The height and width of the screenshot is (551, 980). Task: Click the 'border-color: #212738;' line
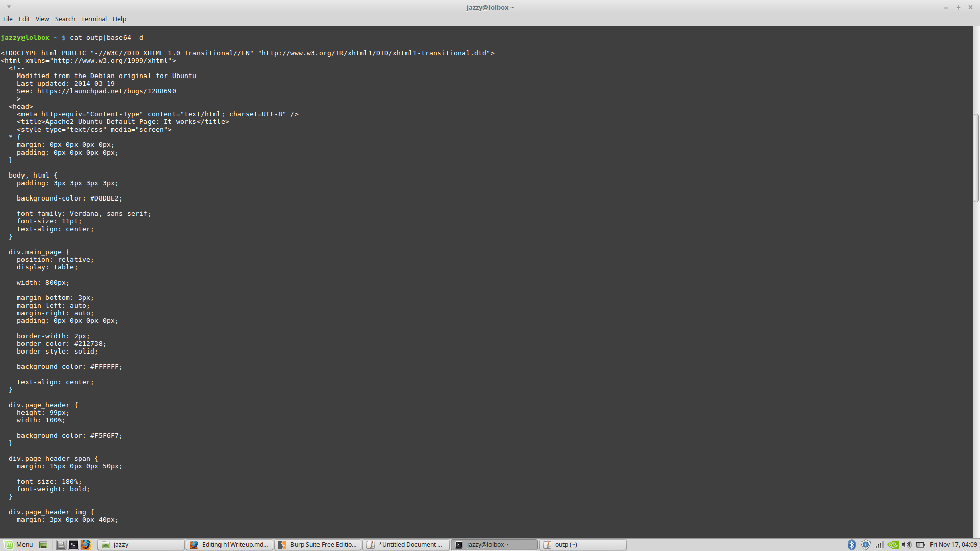pos(62,344)
